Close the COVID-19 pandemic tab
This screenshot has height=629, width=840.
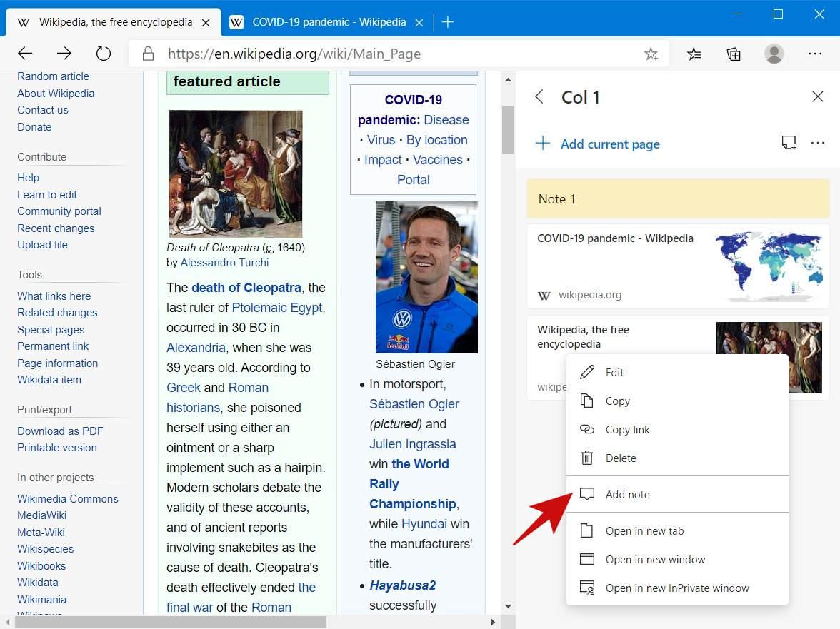[419, 22]
